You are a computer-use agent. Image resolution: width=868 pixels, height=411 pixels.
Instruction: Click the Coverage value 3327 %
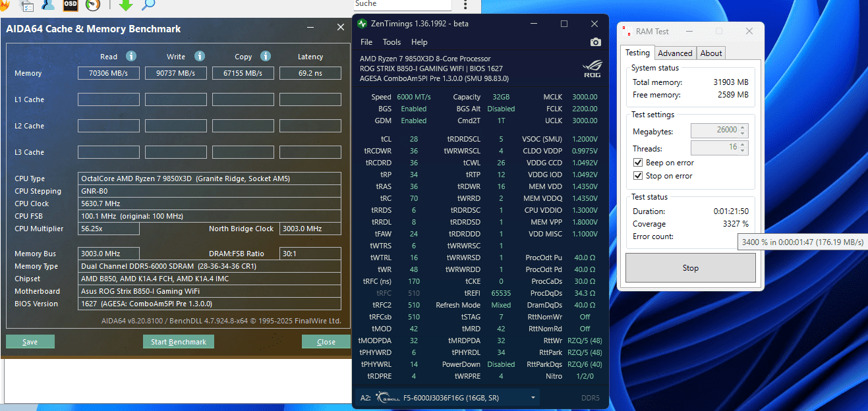click(736, 224)
